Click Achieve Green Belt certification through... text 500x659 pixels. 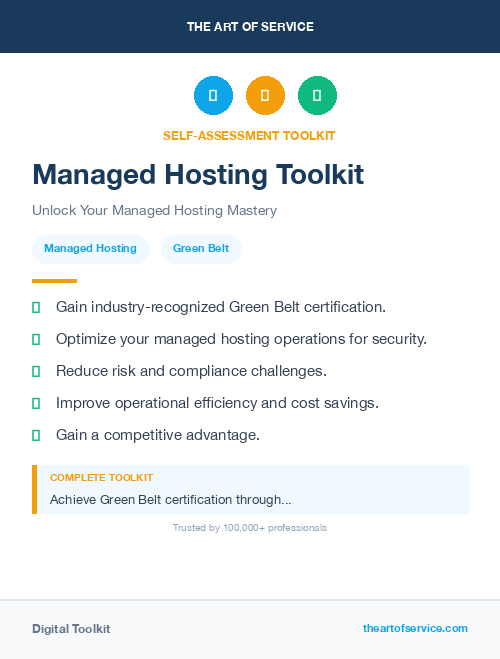[x=171, y=500]
